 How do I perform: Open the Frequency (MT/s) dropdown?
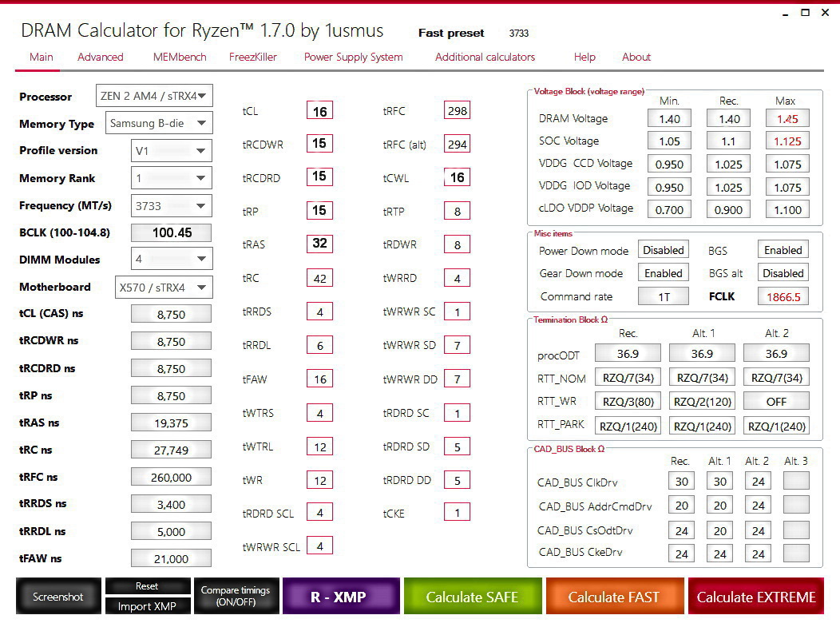pos(172,206)
